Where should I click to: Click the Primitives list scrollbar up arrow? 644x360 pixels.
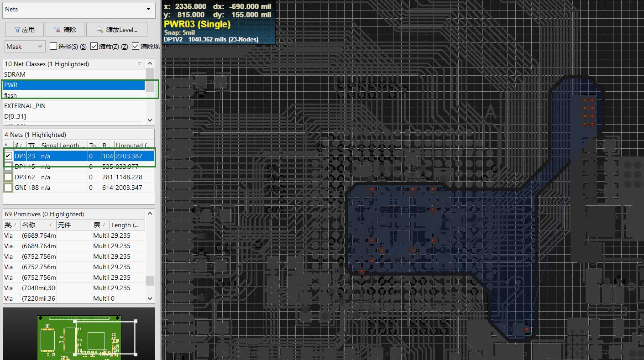150,214
